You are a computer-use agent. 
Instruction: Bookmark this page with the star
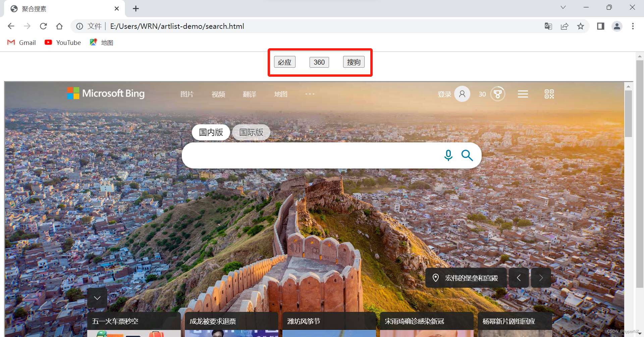(x=581, y=26)
